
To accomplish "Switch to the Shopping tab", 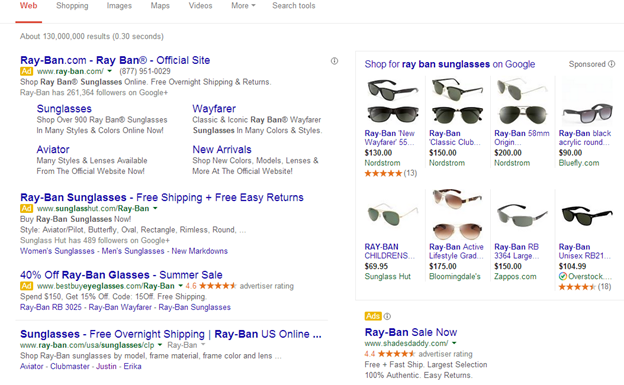I will tap(72, 6).
